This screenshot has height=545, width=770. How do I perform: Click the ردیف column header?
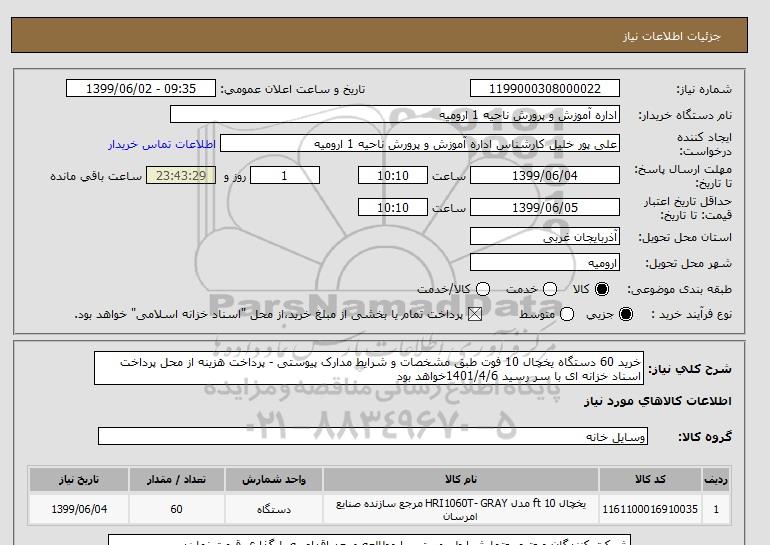click(x=715, y=479)
